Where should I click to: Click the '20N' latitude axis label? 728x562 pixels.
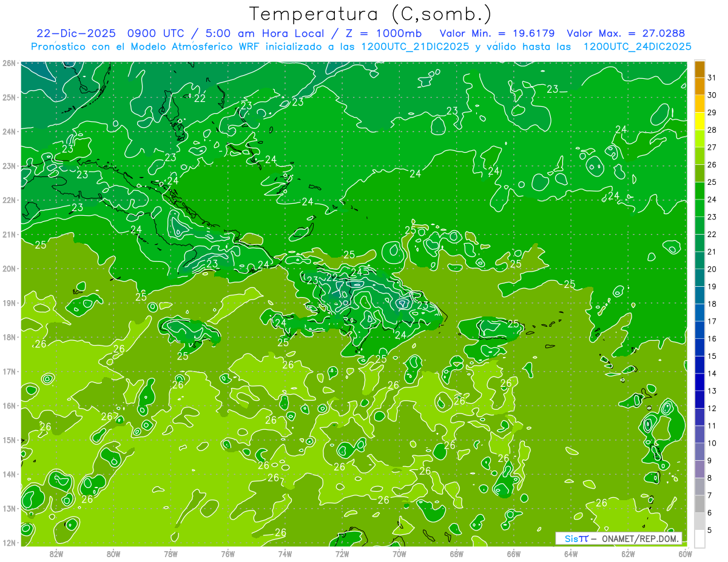[8, 269]
